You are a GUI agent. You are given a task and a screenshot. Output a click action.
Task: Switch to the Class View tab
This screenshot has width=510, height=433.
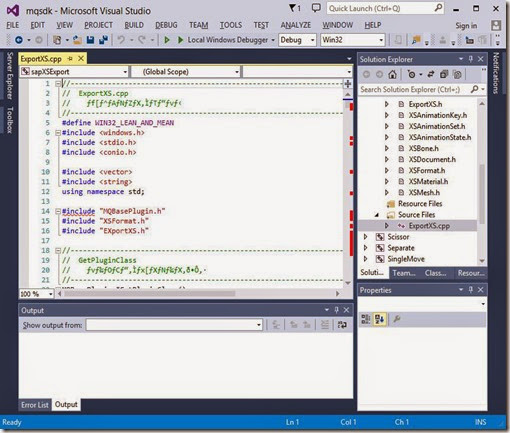click(435, 273)
